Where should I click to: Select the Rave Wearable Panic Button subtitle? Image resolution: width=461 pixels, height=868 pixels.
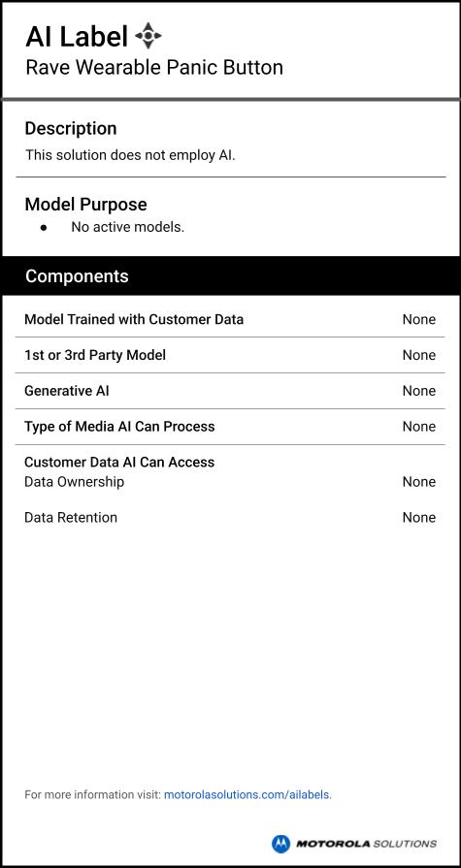pyautogui.click(x=154, y=68)
